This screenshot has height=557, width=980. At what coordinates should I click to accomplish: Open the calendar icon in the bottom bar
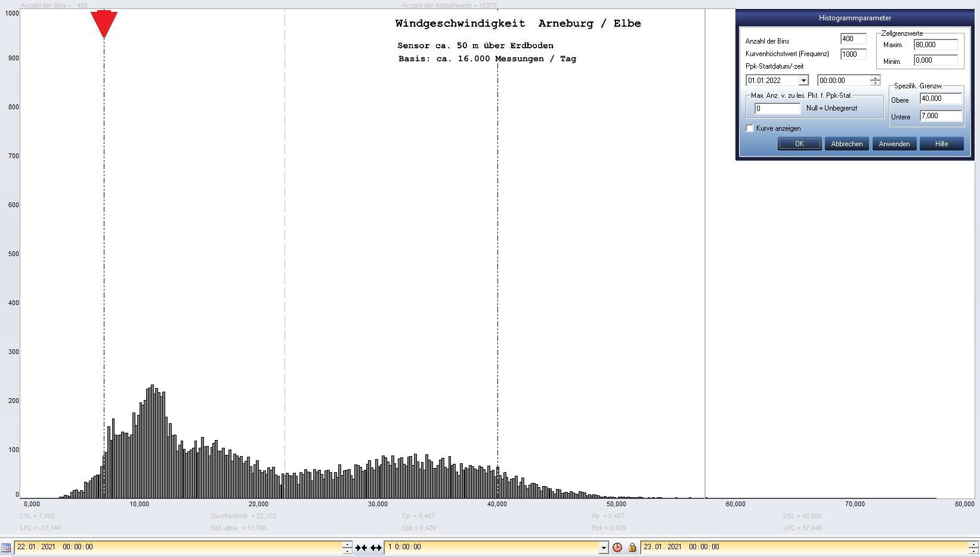(6, 547)
